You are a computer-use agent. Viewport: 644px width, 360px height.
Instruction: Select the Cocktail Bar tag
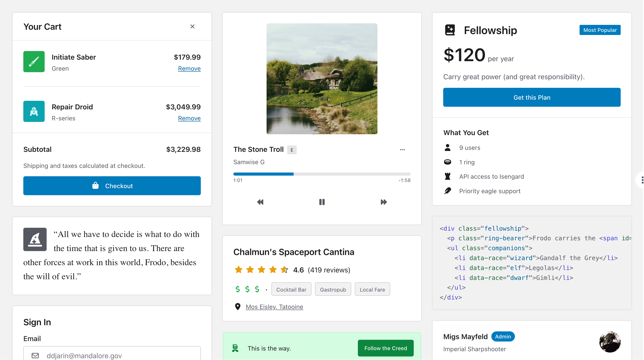coord(291,289)
